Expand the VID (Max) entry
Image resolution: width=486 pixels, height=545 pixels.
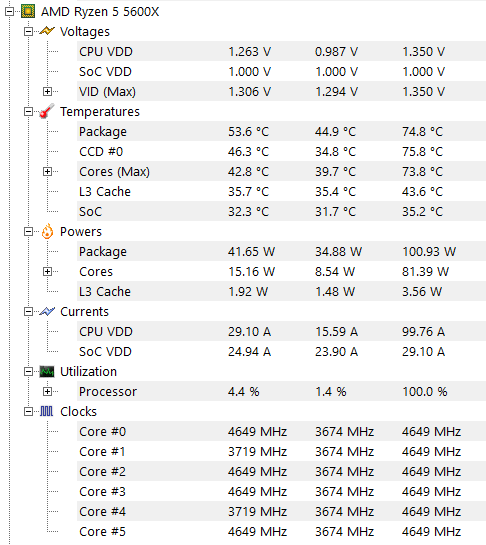[47, 91]
